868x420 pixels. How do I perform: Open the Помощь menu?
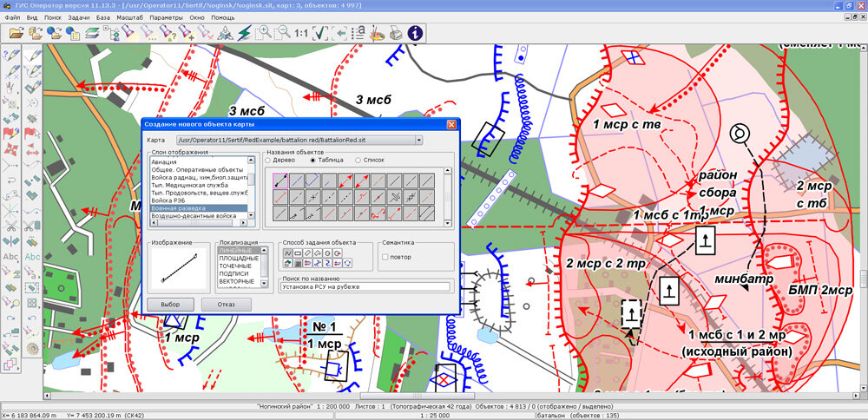click(222, 17)
